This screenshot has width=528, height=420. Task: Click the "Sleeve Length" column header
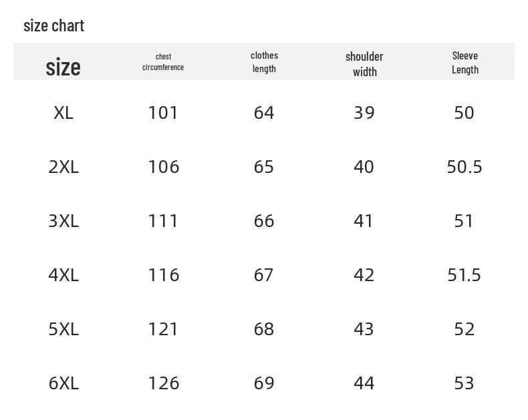465,62
